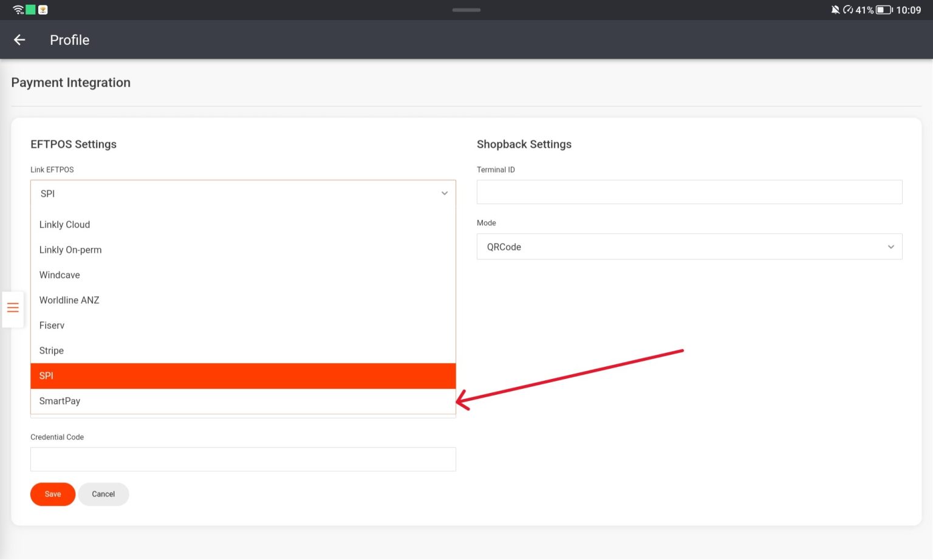Open the orange hamburger side menu
The height and width of the screenshot is (560, 933).
tap(13, 308)
